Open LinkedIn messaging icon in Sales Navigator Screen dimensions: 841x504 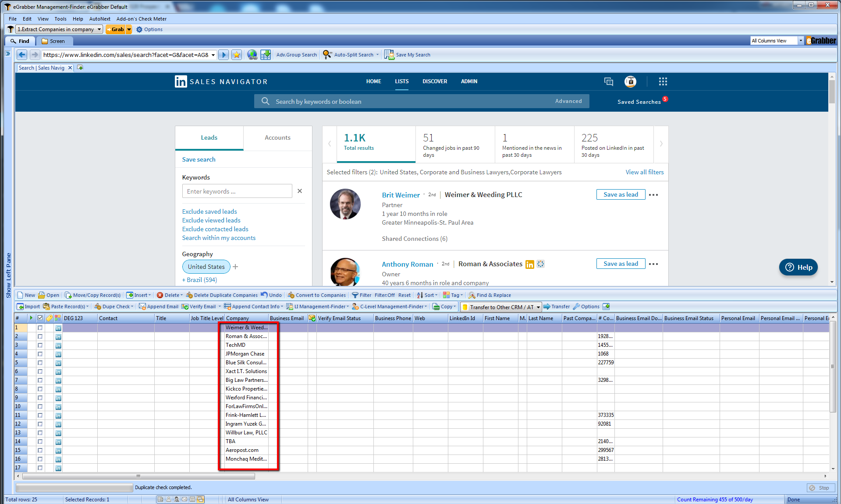[x=608, y=81]
